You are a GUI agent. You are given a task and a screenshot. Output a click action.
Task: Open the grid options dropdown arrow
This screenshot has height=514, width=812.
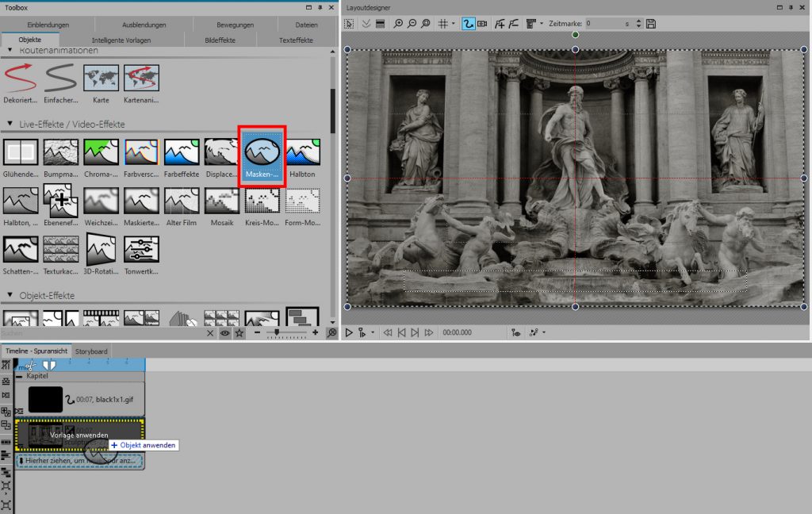[454, 24]
